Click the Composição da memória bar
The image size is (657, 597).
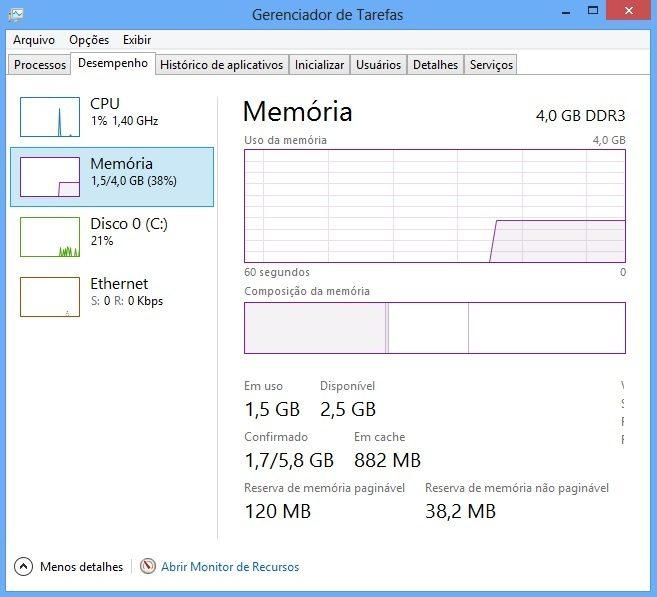[x=434, y=328]
